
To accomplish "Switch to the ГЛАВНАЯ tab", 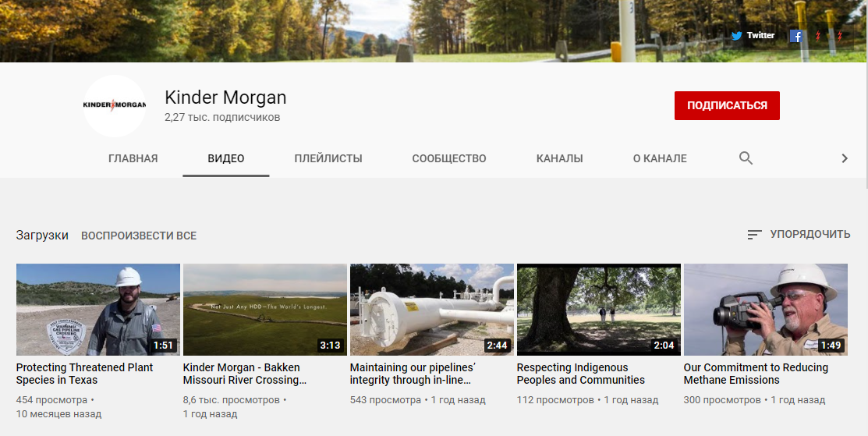I will click(x=133, y=158).
